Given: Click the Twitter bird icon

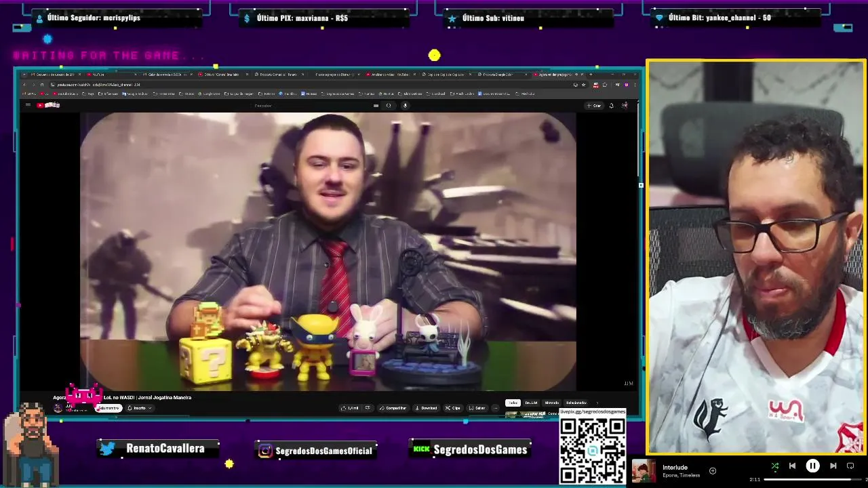Looking at the screenshot, I should [x=107, y=449].
